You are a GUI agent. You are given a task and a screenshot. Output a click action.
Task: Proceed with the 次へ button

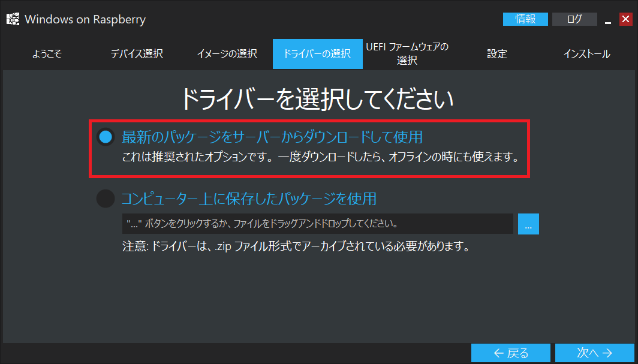click(595, 353)
